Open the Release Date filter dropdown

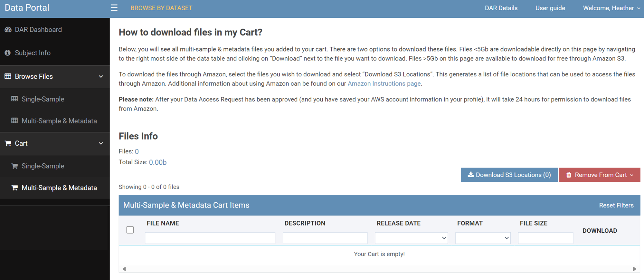tap(411, 238)
